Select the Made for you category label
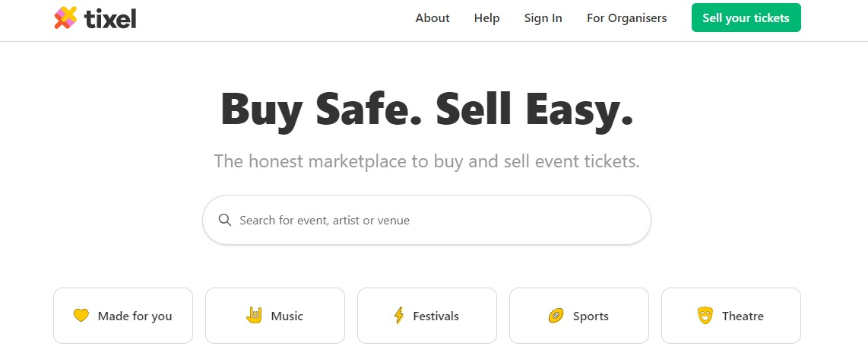The height and width of the screenshot is (356, 868). [135, 316]
